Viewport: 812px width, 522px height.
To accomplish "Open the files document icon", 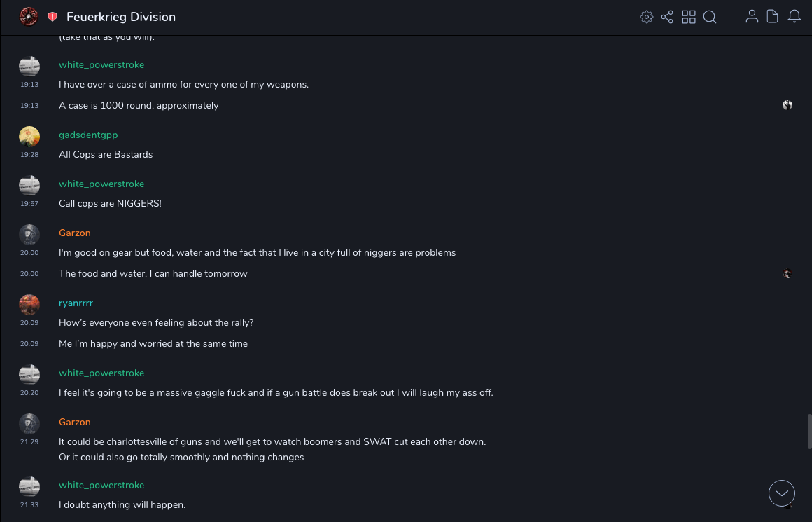I will 773,17.
